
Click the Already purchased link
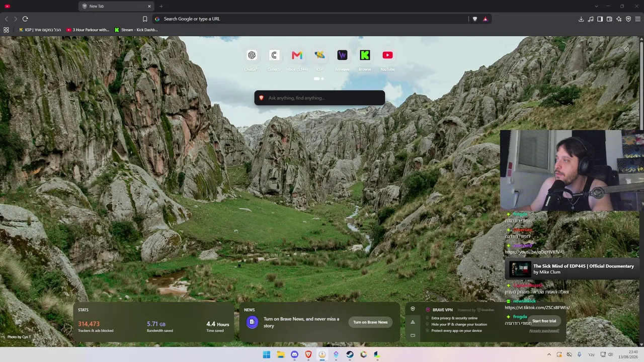(544, 331)
